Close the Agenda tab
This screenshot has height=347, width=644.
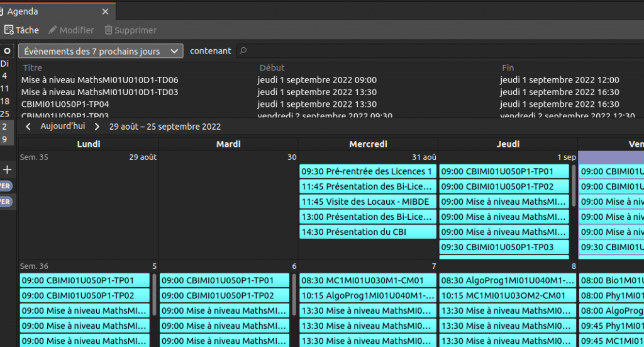[105, 11]
